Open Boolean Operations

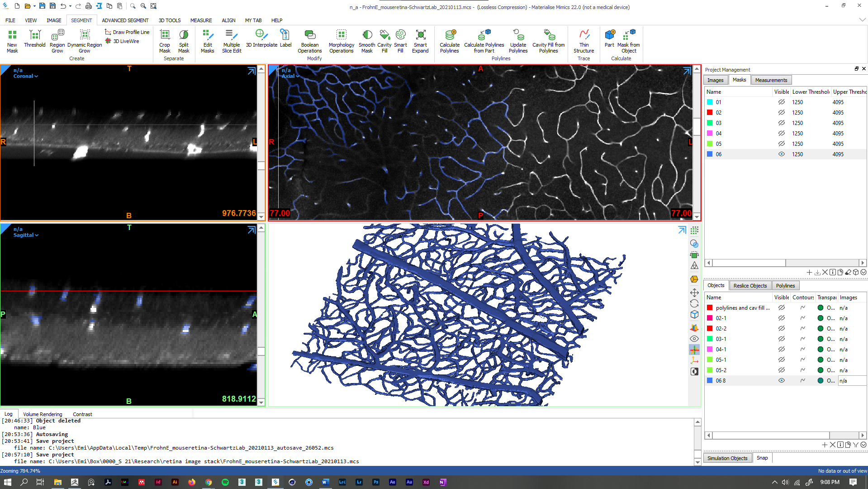310,41
